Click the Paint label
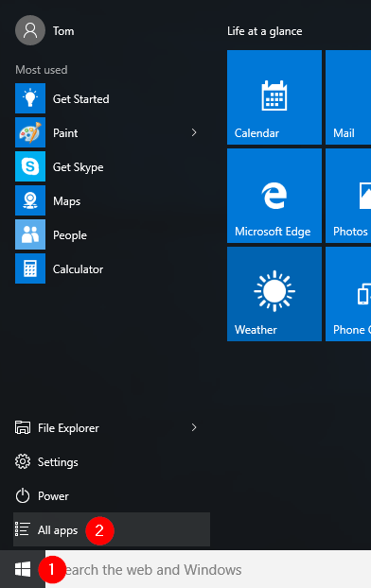The height and width of the screenshot is (588, 371). pyautogui.click(x=65, y=133)
